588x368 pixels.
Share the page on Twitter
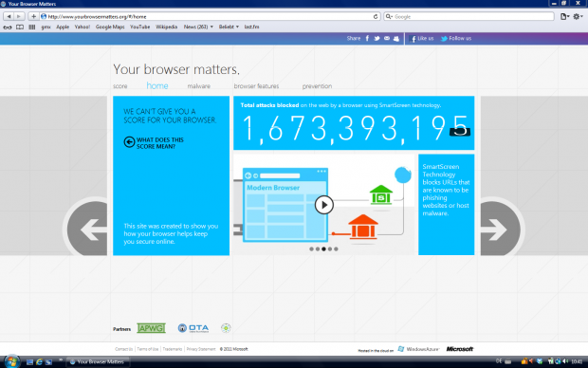(377, 38)
